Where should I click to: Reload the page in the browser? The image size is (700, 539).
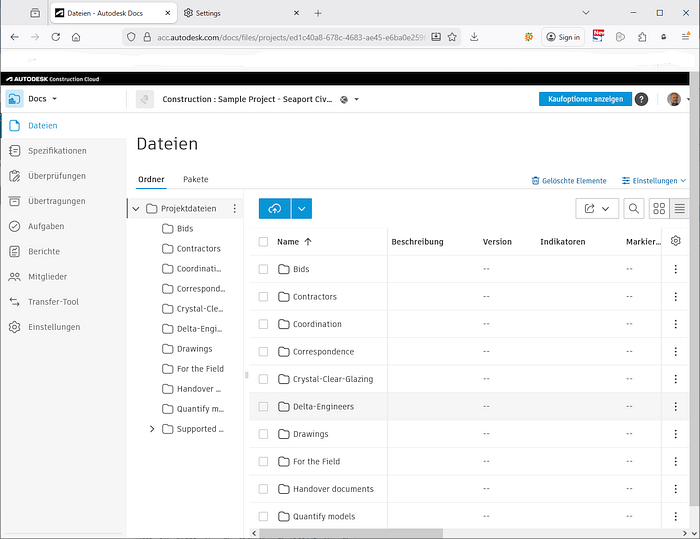point(55,37)
